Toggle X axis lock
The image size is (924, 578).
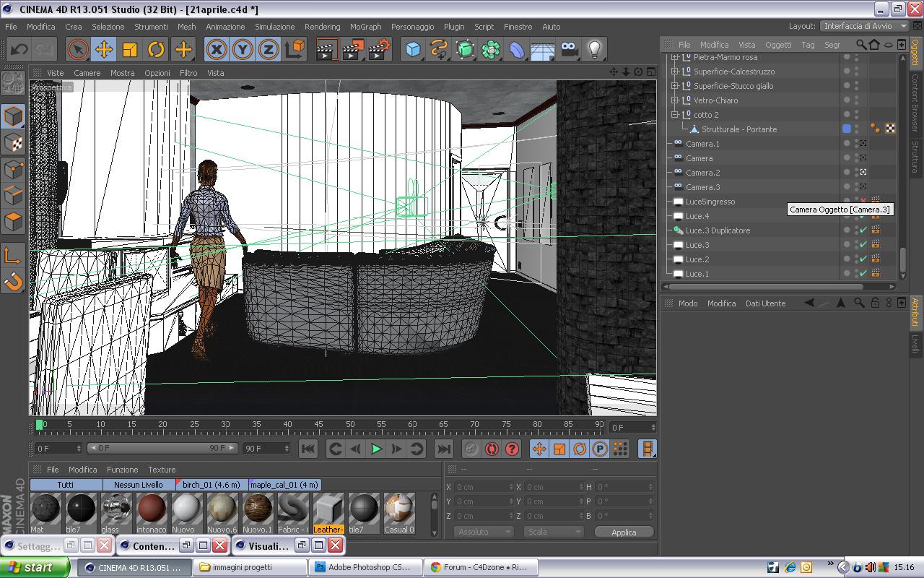click(217, 49)
